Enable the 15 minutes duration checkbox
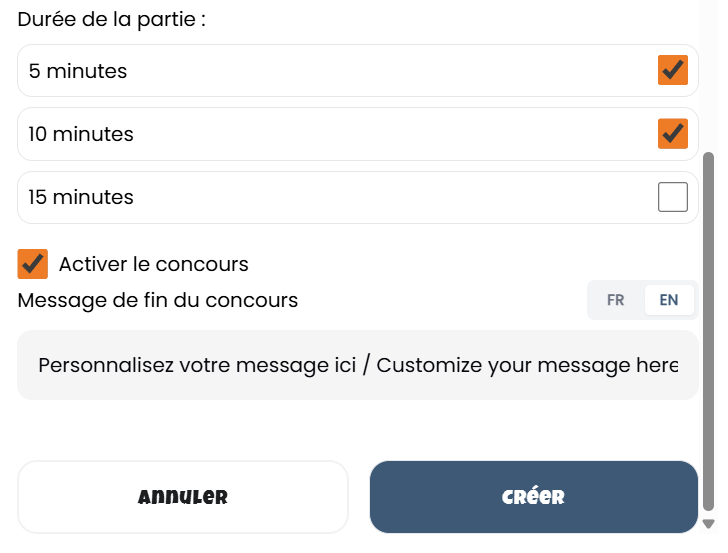Screen dimensions: 728x553 click(672, 197)
